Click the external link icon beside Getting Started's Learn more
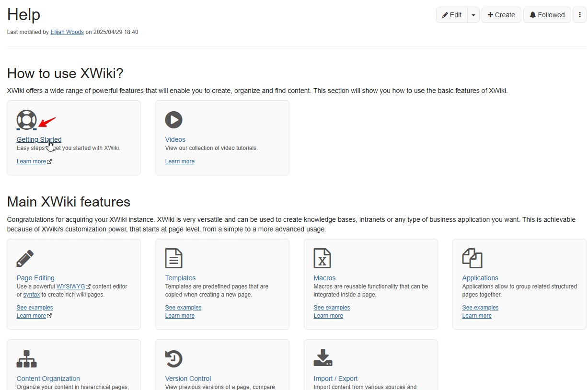 49,161
